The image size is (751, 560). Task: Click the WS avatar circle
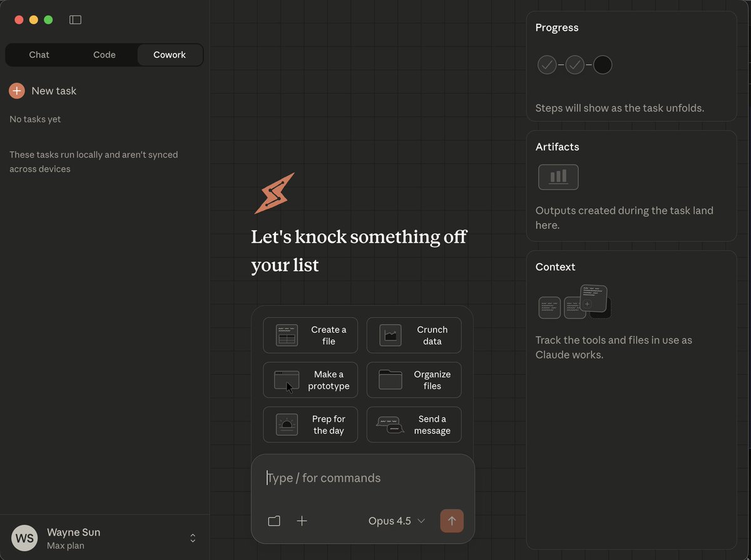tap(24, 538)
